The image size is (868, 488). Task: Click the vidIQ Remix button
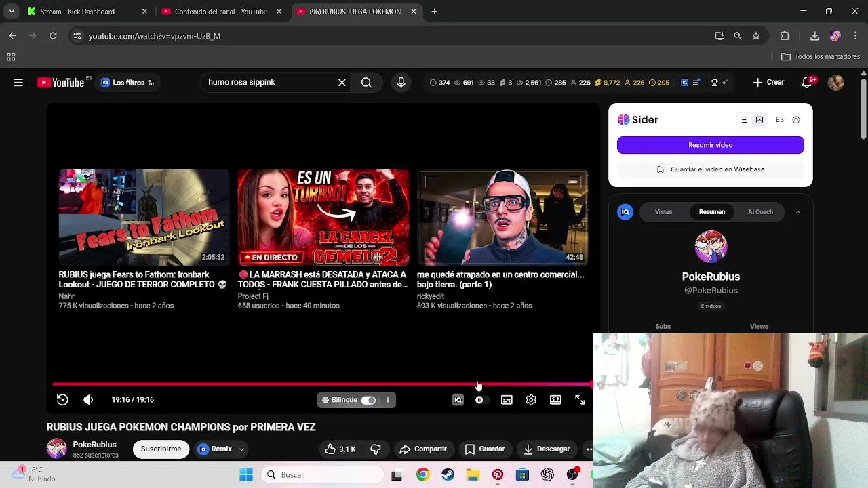(214, 449)
